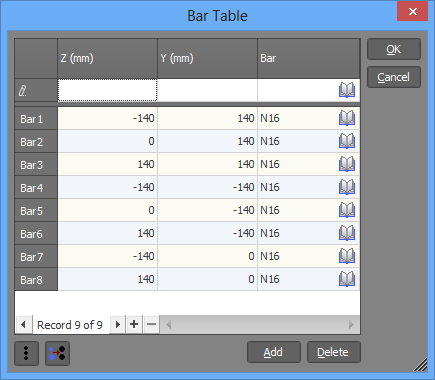Click the Bar column header

click(x=309, y=58)
